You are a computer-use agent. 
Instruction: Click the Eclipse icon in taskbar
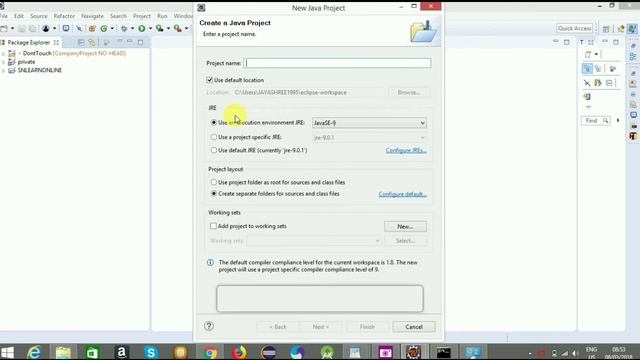(269, 352)
